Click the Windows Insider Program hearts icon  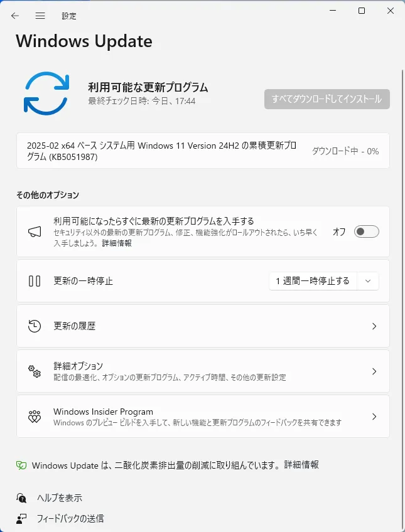pyautogui.click(x=35, y=417)
